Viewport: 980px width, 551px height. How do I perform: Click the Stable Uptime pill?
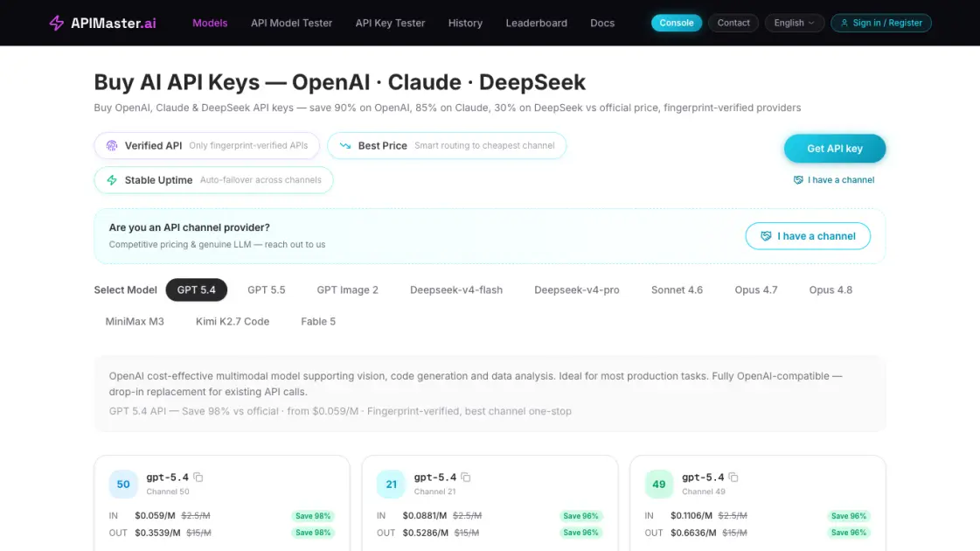point(214,180)
